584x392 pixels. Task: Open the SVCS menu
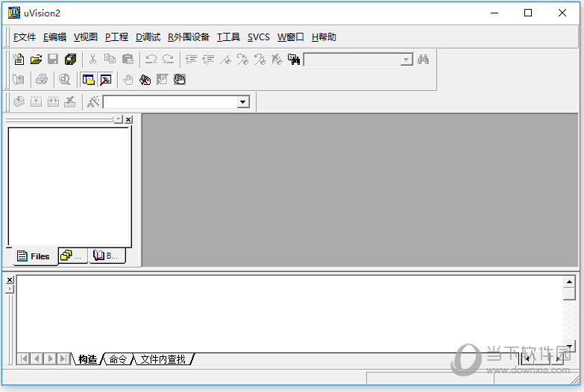(x=259, y=37)
